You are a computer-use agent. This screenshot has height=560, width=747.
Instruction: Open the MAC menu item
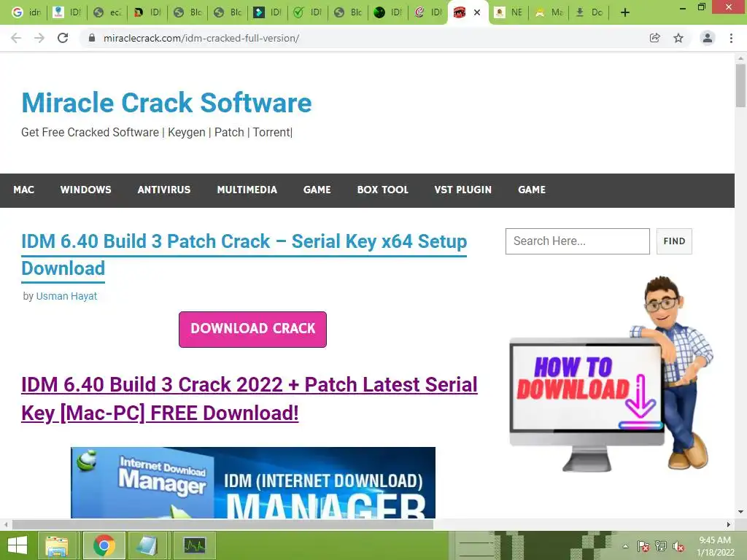[x=24, y=190]
